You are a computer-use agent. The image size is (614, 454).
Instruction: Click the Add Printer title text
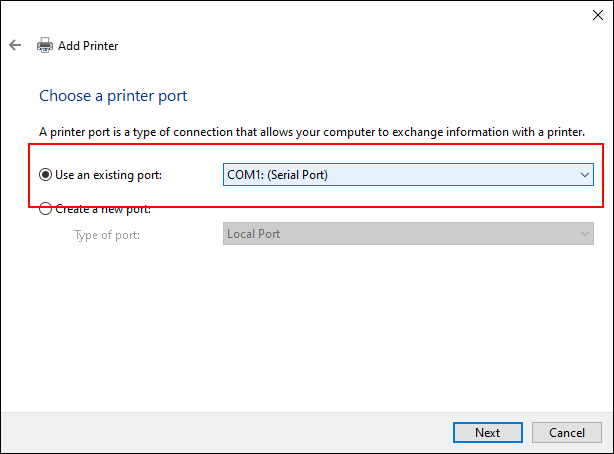click(88, 46)
